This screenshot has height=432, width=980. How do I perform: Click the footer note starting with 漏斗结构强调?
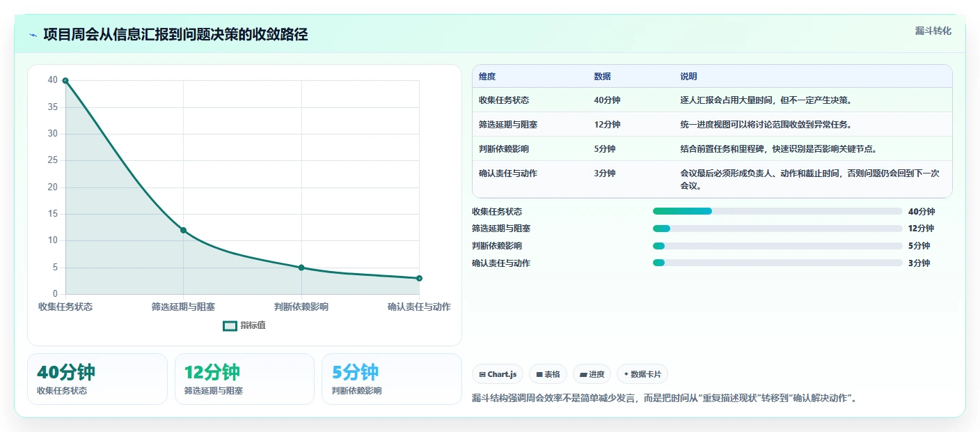point(666,399)
